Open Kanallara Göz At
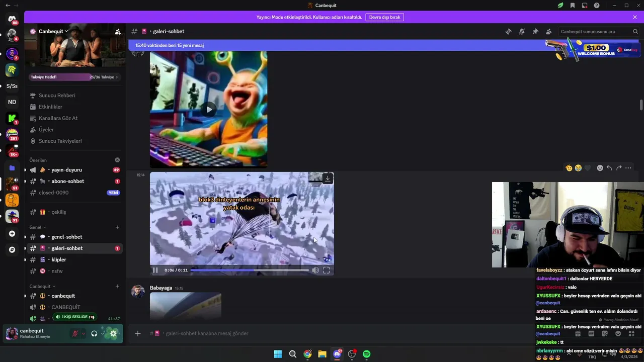 58,118
